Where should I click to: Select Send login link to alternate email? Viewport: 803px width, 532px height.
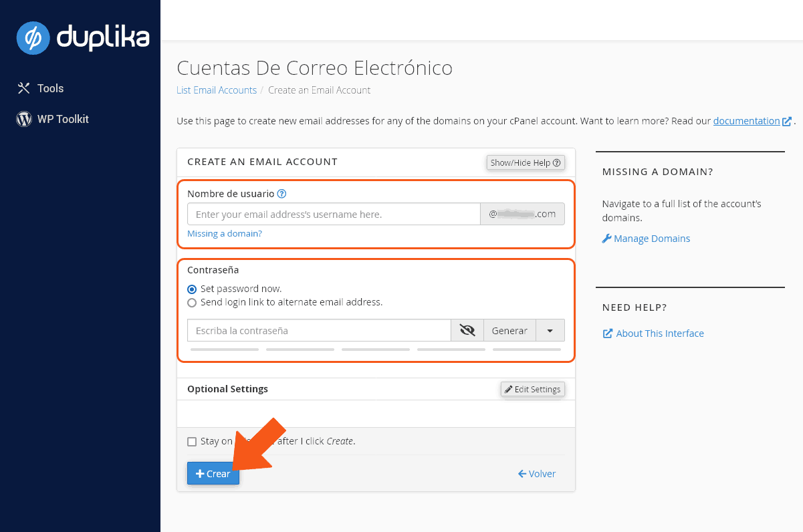pyautogui.click(x=193, y=302)
